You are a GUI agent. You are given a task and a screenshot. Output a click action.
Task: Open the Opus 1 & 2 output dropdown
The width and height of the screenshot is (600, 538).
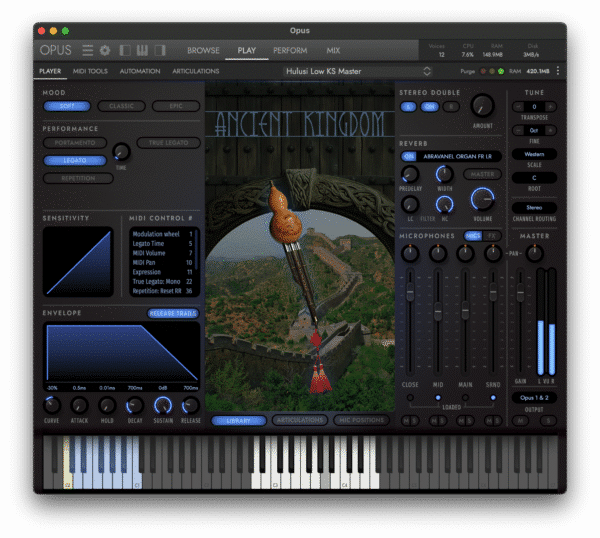tap(534, 398)
